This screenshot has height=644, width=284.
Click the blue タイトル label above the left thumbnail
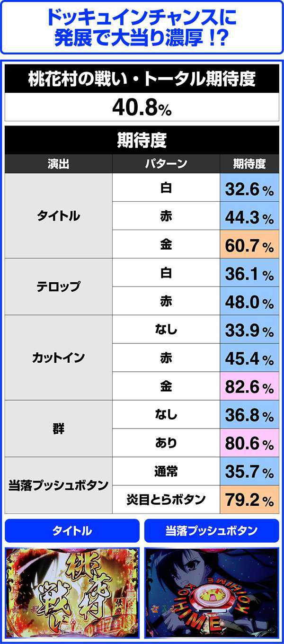(x=72, y=531)
